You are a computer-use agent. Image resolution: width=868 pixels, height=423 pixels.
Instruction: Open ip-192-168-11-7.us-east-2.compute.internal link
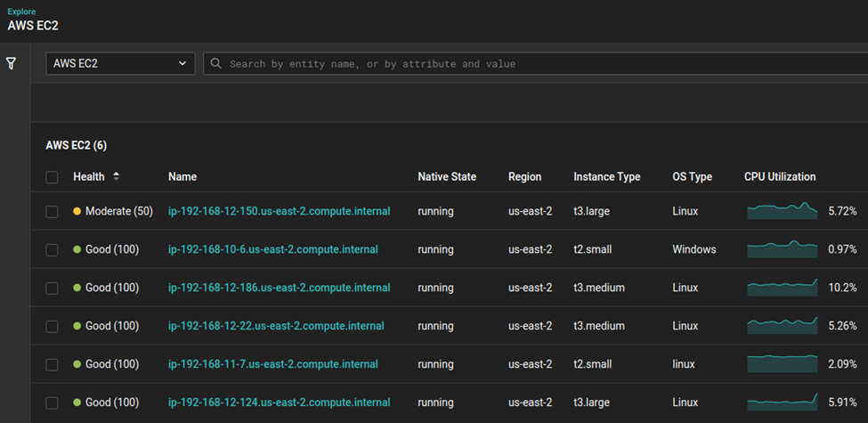point(273,363)
